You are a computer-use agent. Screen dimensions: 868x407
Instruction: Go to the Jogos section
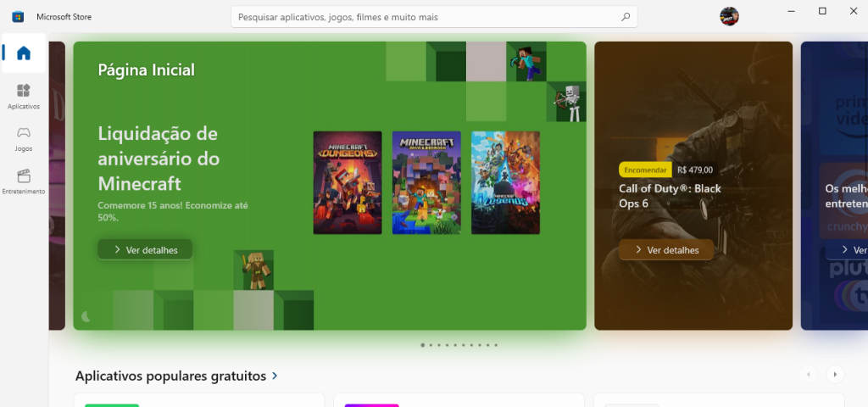24,138
